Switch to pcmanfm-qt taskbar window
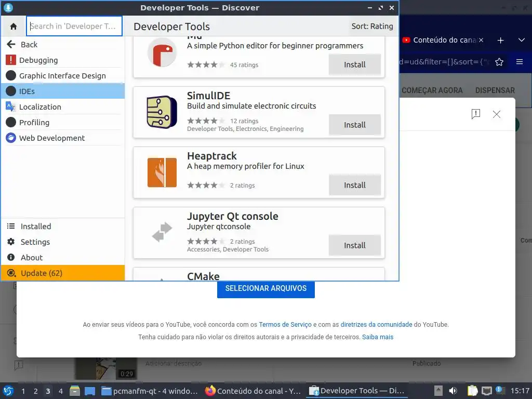Image resolution: width=532 pixels, height=399 pixels. pyautogui.click(x=150, y=391)
